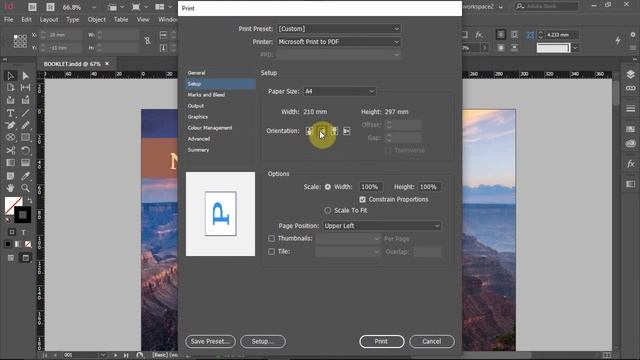Open the Page Position dropdown
The image size is (640, 360).
382,226
